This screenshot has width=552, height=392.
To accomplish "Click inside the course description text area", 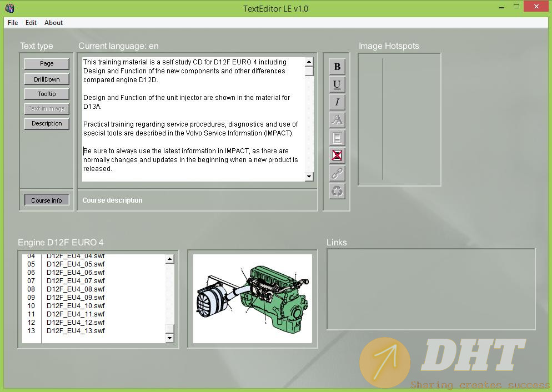I will [x=193, y=119].
